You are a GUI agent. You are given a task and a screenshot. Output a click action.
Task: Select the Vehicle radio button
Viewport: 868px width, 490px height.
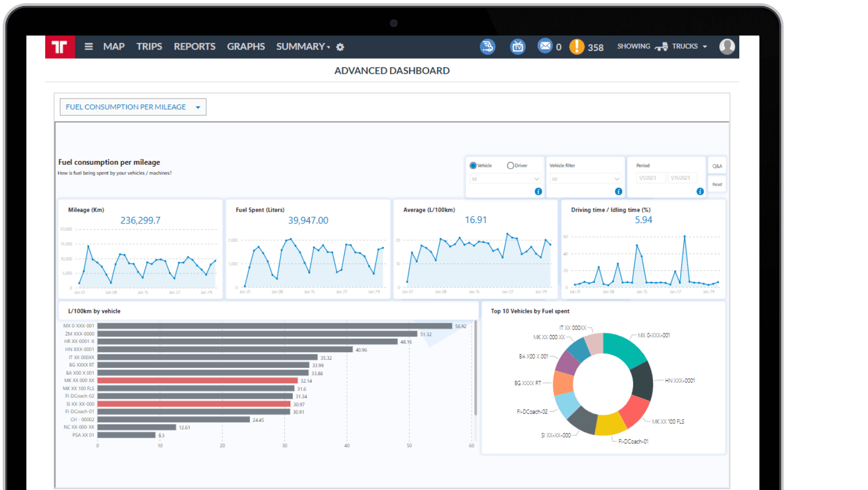[473, 166]
